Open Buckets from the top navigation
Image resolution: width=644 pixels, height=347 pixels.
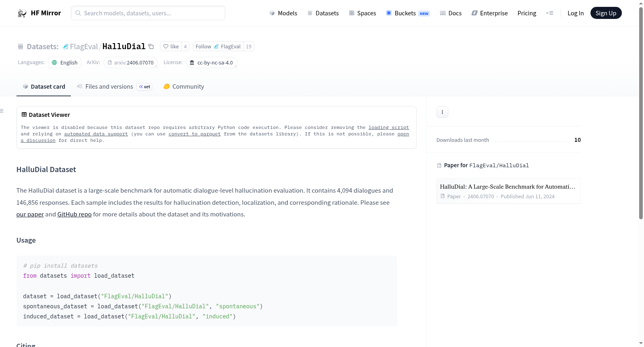408,13
